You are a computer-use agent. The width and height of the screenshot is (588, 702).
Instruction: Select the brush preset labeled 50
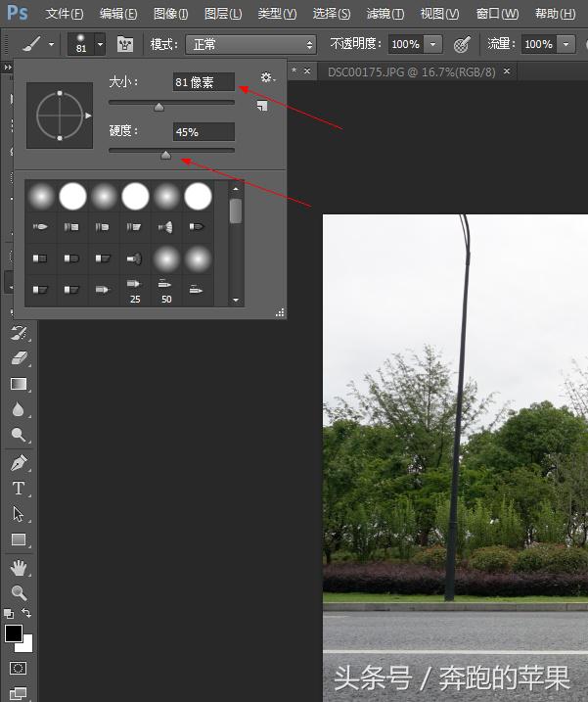[x=165, y=291]
